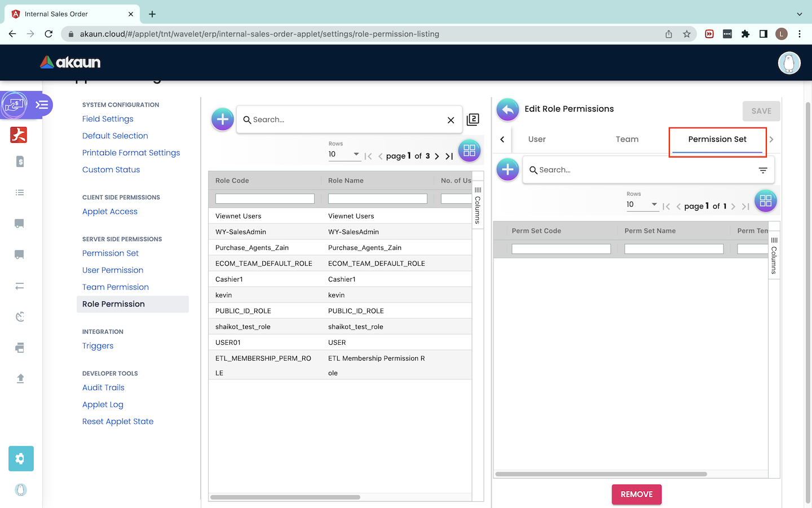Expand the Columns panel in role table
Screen dimensions: 812x508
[478, 204]
